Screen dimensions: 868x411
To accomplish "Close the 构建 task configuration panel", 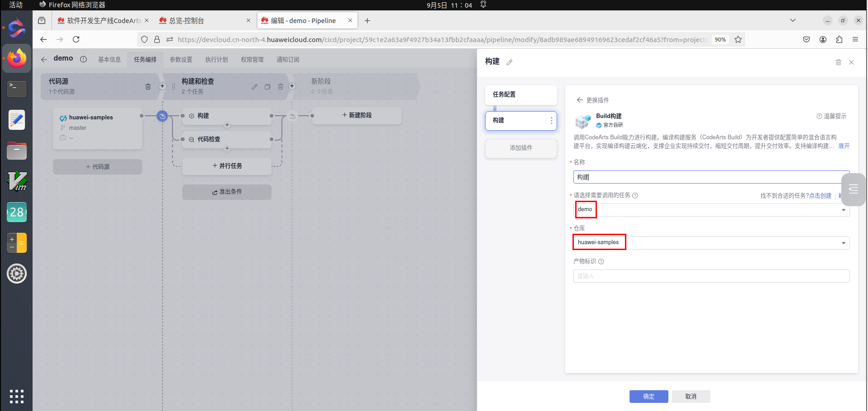I will (851, 62).
